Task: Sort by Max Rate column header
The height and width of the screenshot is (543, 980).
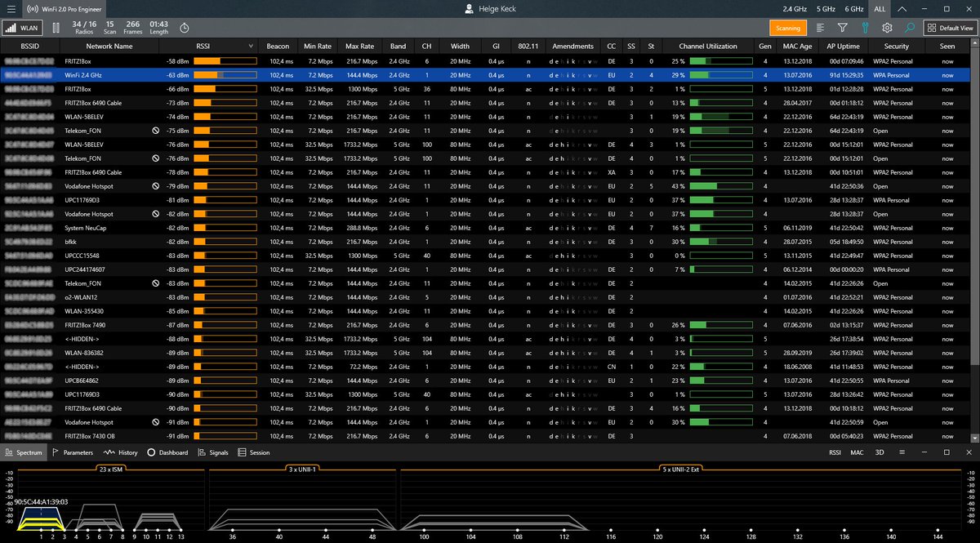Action: click(359, 47)
